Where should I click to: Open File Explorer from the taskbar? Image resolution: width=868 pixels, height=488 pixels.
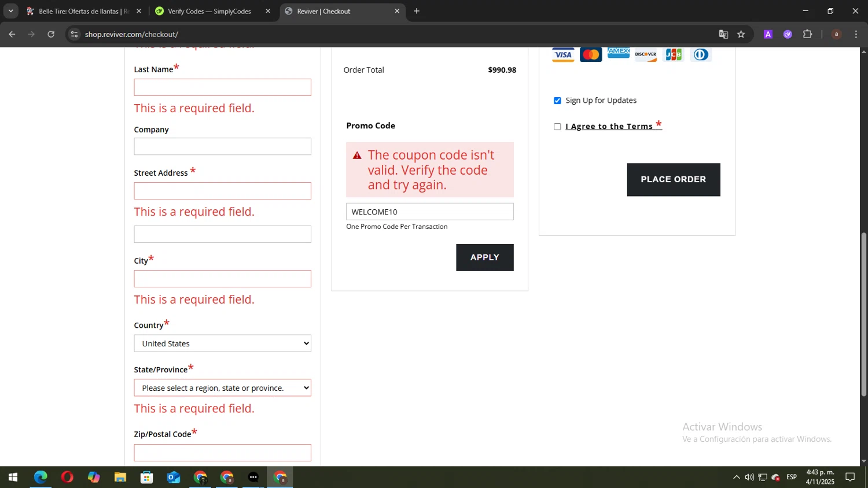120,478
